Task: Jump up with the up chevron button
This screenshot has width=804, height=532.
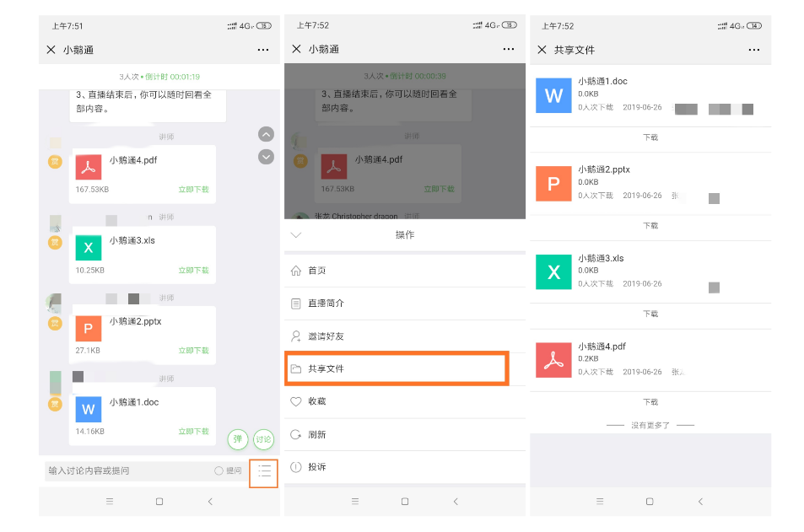Action: click(266, 134)
